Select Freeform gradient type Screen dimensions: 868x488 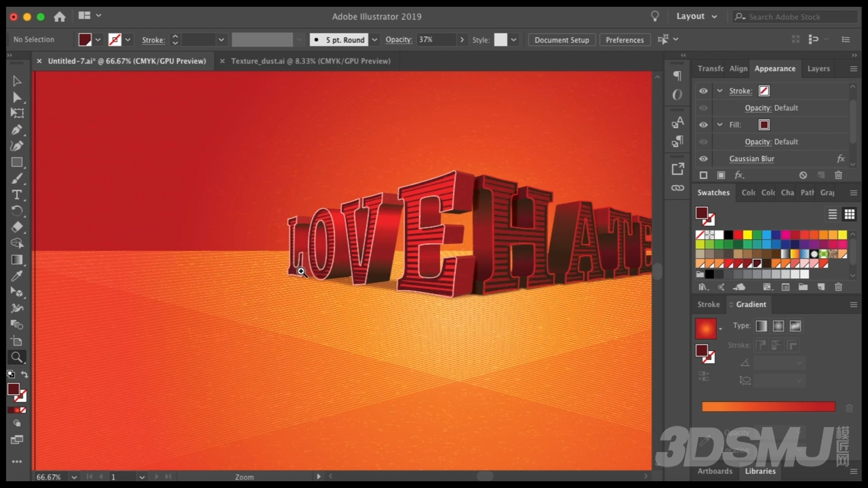coord(795,326)
